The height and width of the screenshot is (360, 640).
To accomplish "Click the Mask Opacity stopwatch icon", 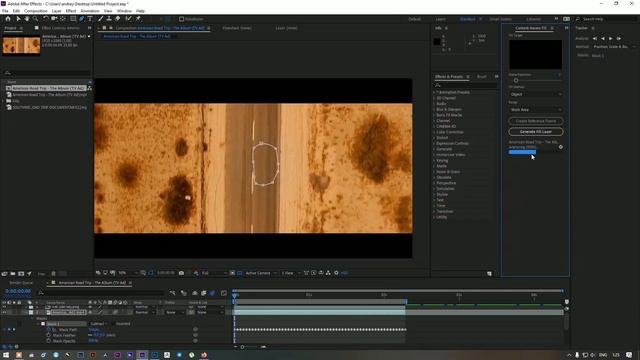I will [x=49, y=340].
